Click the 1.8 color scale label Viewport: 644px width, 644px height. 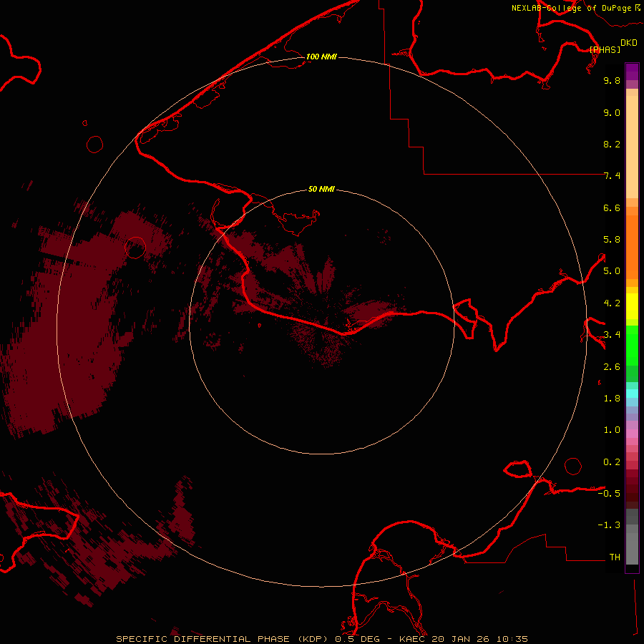point(612,399)
